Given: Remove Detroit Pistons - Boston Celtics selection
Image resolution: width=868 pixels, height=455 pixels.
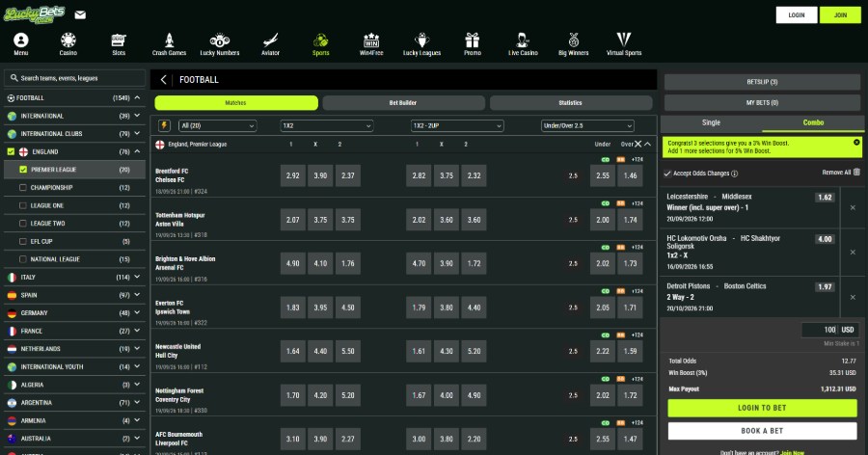Looking at the screenshot, I should coord(853,297).
